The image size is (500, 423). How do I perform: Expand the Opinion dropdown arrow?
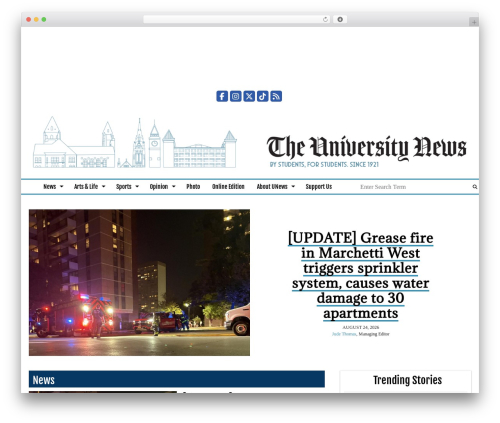pyautogui.click(x=174, y=187)
